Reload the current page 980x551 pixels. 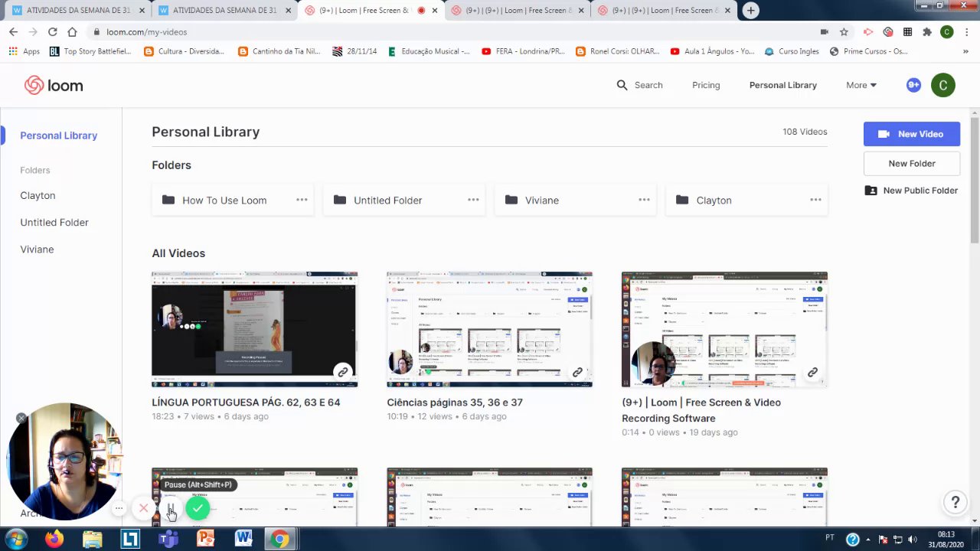point(52,31)
